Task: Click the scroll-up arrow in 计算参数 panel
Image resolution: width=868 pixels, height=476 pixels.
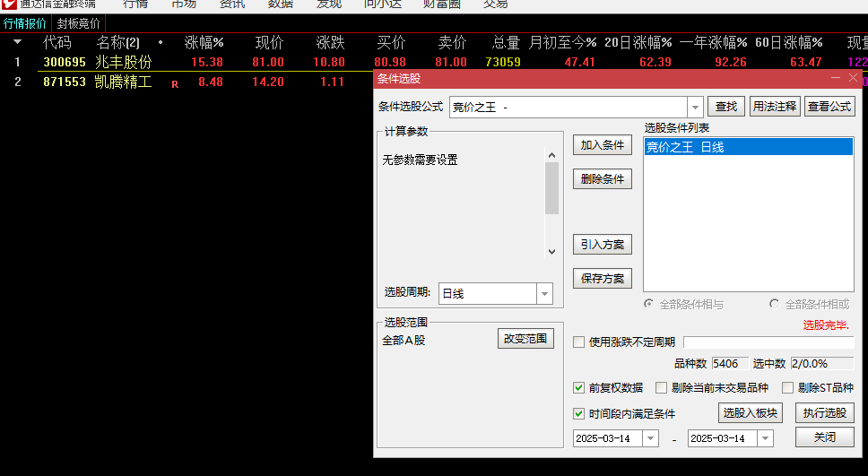Action: click(551, 156)
